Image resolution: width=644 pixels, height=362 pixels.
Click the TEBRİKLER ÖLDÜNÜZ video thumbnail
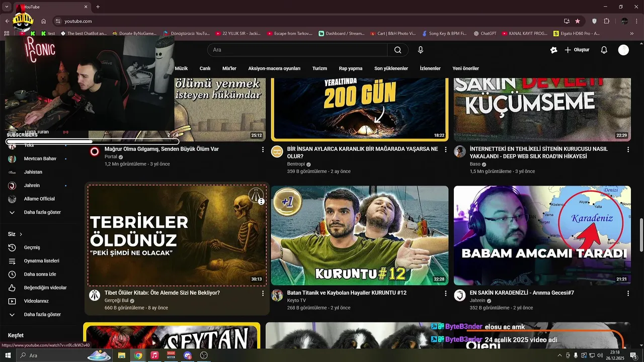click(177, 235)
